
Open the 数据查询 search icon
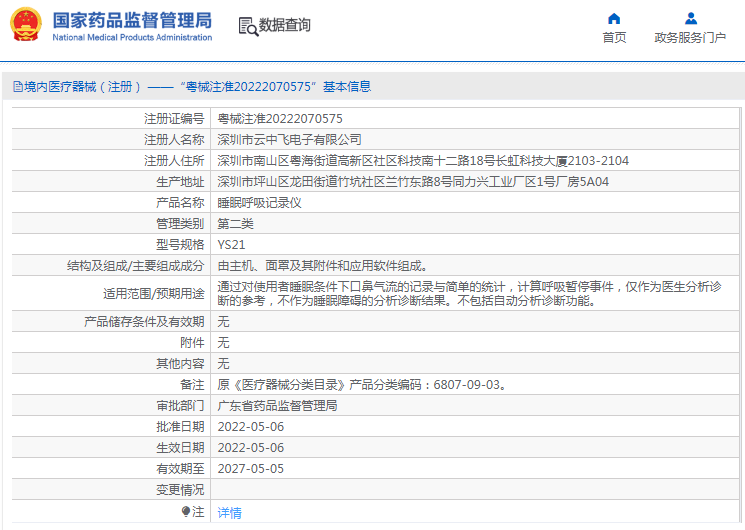(x=248, y=27)
